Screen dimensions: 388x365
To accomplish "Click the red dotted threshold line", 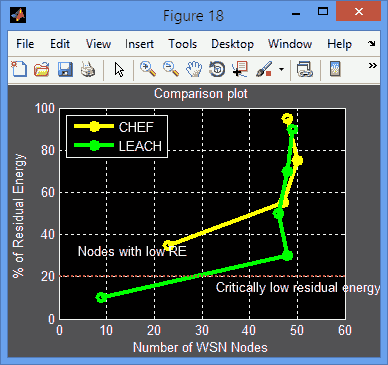I will click(x=202, y=276).
